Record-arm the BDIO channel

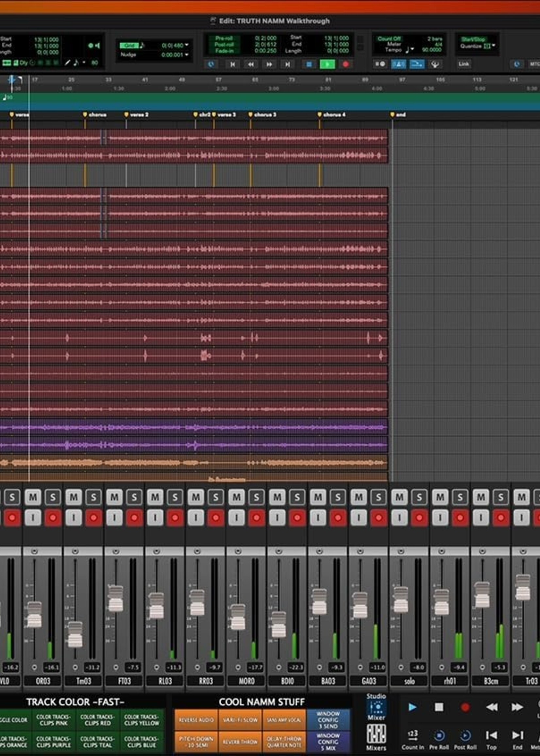297,518
